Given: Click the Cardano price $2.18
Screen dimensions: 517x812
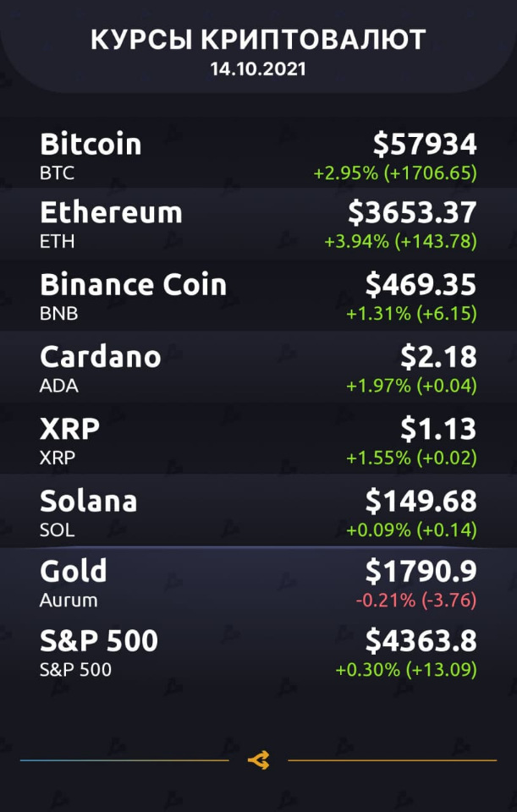Looking at the screenshot, I should (438, 357).
